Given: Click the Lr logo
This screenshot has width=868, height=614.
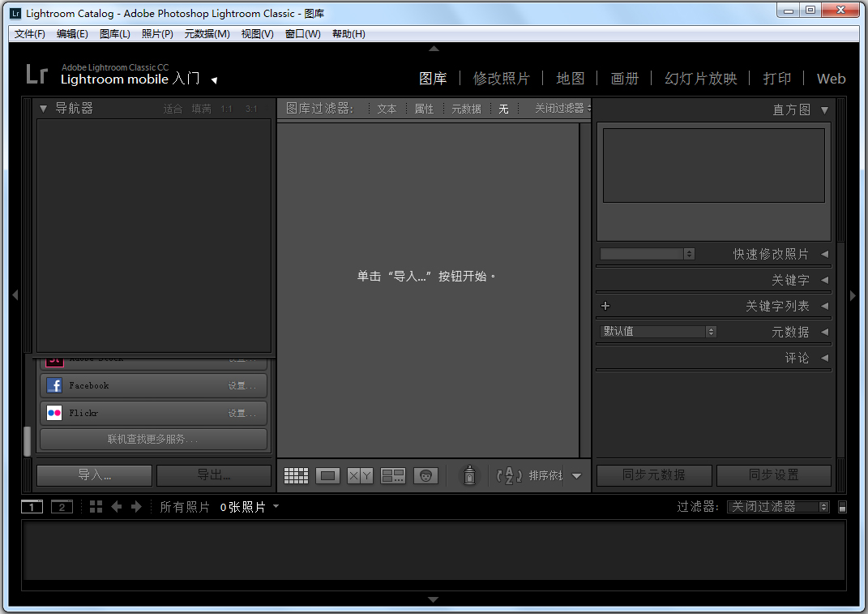Looking at the screenshot, I should [x=37, y=75].
